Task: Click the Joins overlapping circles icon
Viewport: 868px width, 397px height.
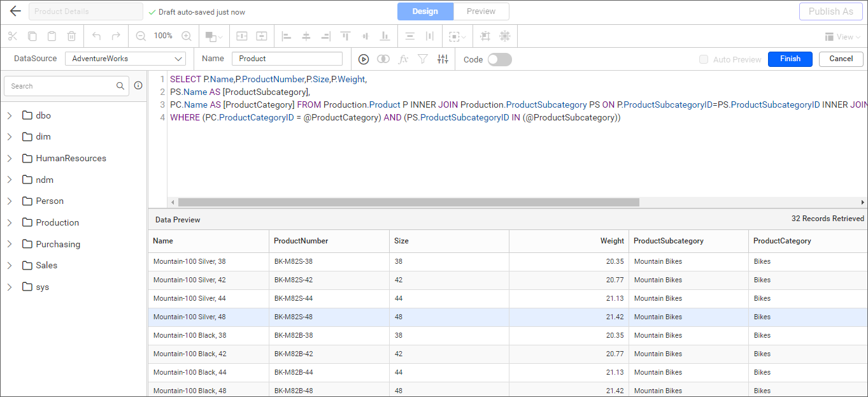Action: pyautogui.click(x=383, y=59)
